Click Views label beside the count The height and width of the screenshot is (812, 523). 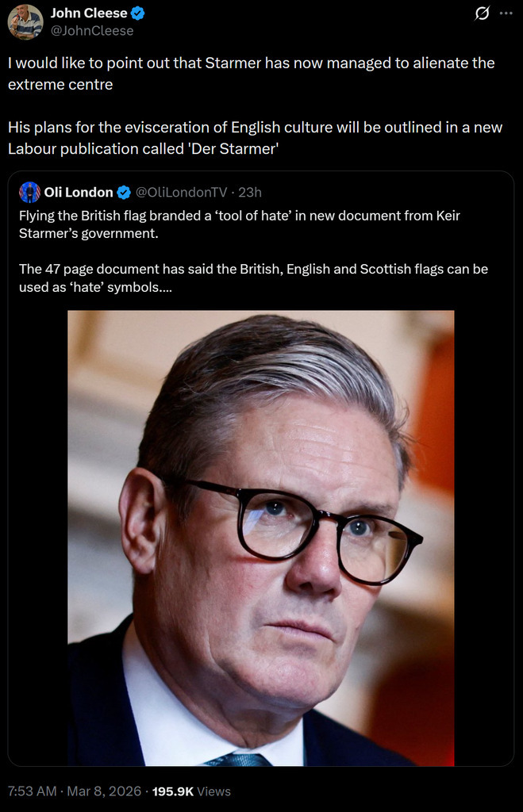coord(214,791)
